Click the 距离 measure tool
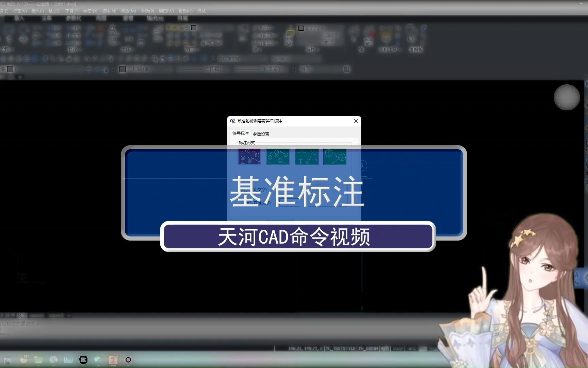588x368 pixels. coord(386,34)
